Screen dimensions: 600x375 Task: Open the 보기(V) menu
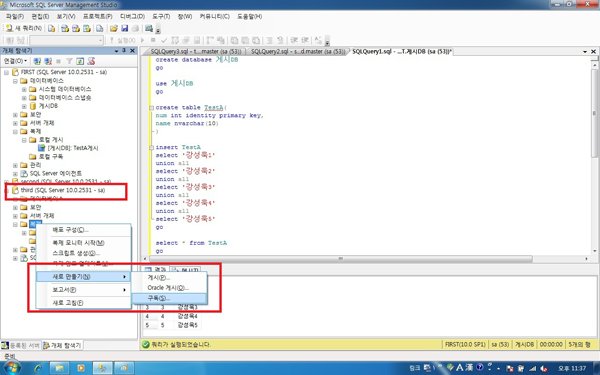coord(66,16)
